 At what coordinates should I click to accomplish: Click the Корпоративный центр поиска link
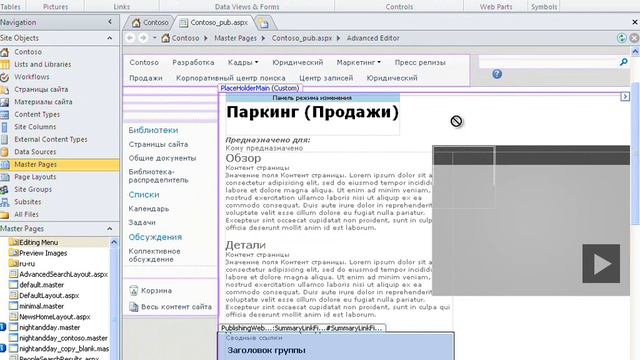[231, 78]
